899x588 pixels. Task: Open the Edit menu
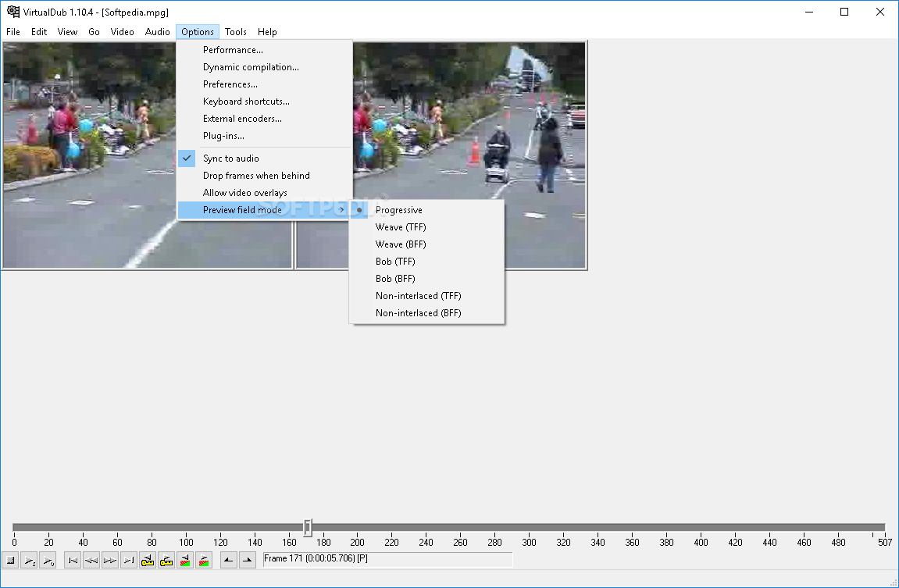(39, 32)
